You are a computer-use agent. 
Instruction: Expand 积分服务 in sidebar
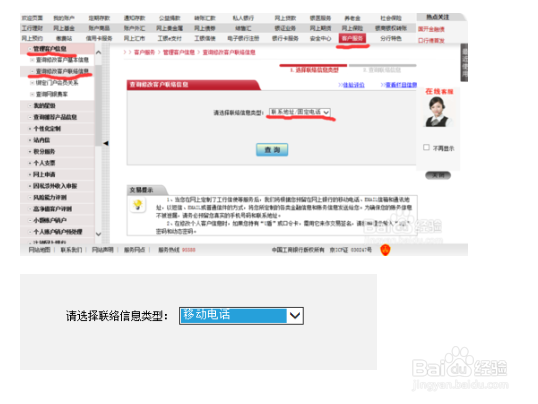coord(44,151)
